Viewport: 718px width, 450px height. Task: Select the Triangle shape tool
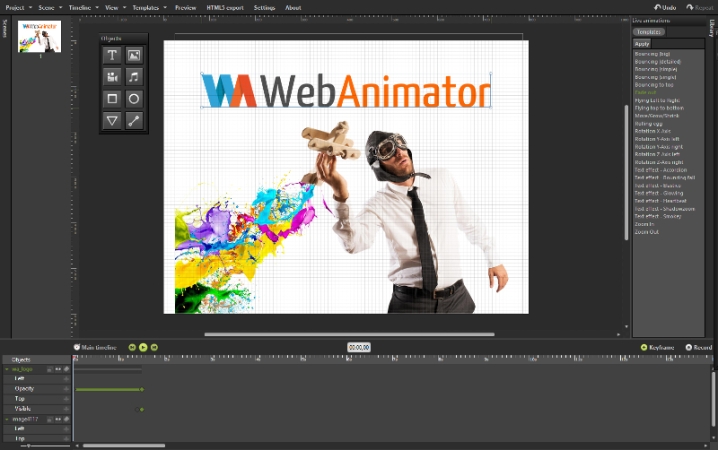[112, 120]
